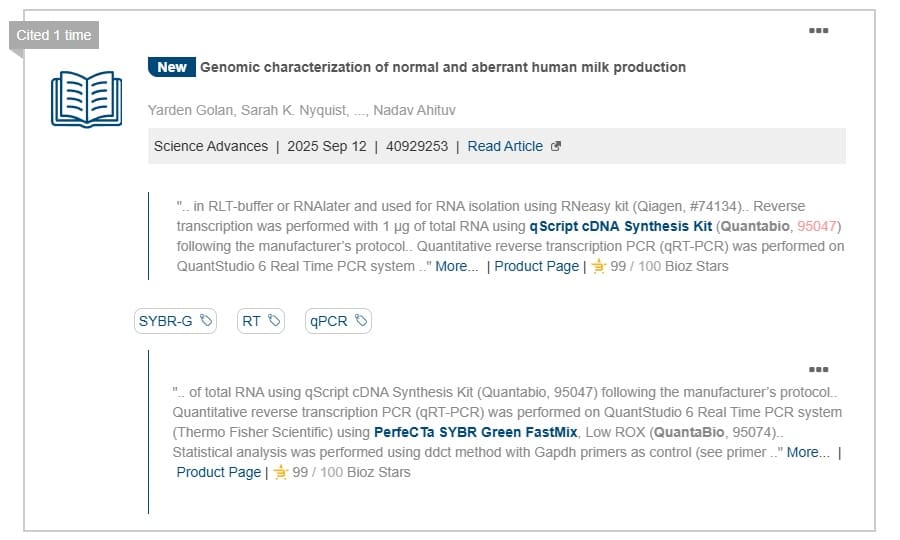This screenshot has width=900, height=540.
Task: Open Product Page for PerfeCTa SYBR FastMix
Action: 218,472
